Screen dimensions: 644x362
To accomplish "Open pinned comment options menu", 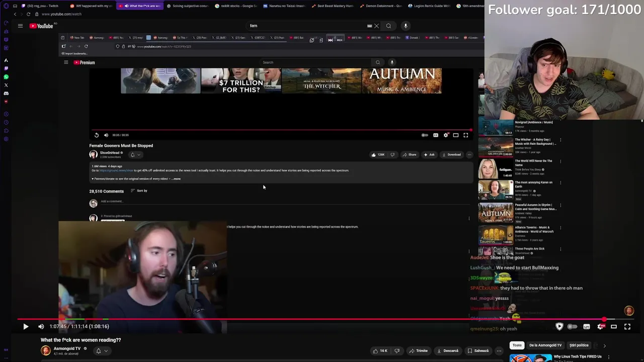I will coord(469,218).
